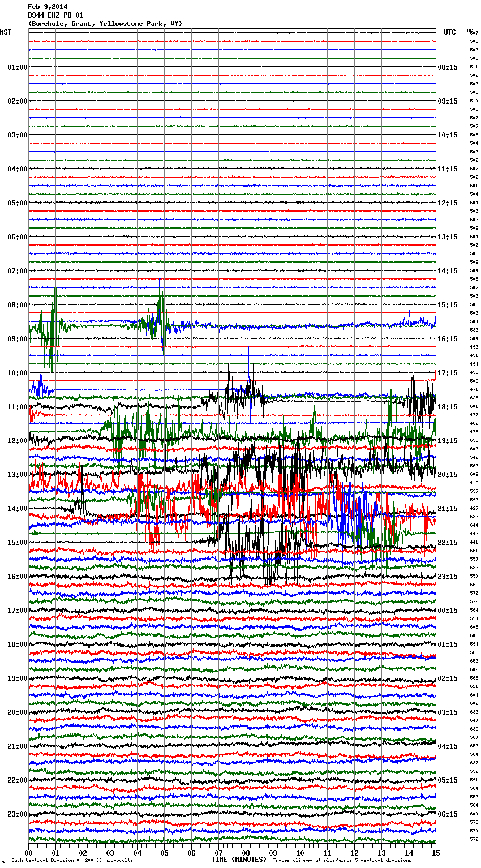Select the 02:00 MST row label

point(18,101)
